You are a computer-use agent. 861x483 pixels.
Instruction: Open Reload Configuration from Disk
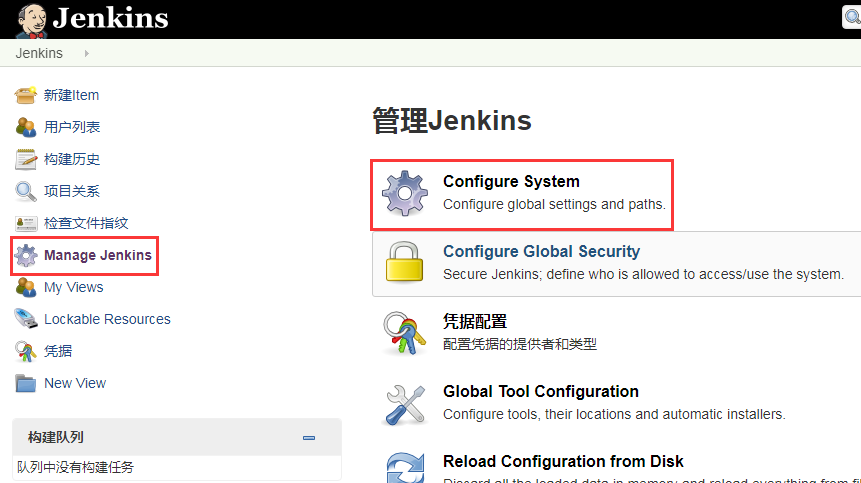point(563,461)
